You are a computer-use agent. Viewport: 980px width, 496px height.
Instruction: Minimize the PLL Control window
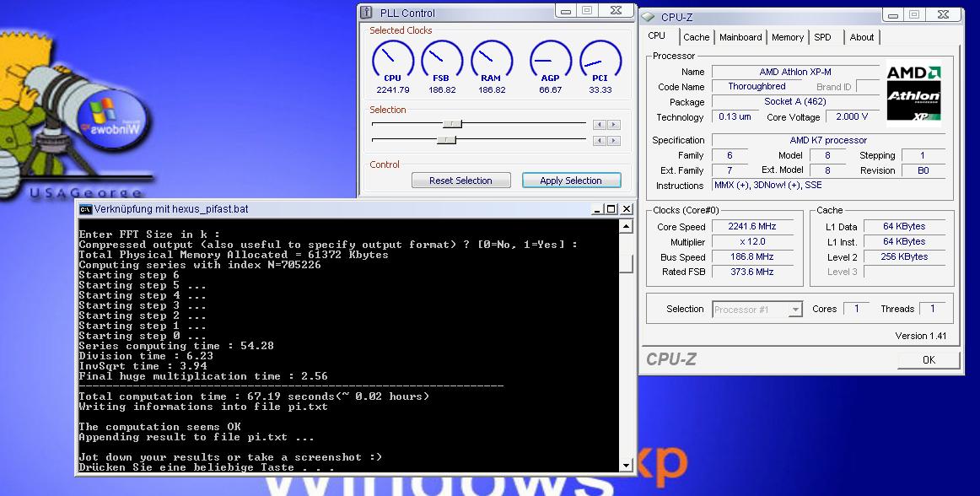click(566, 11)
